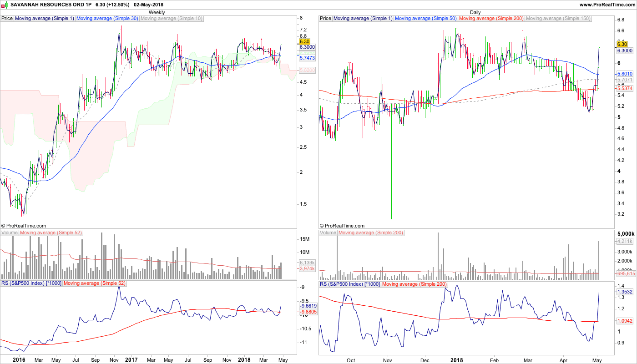637x364 pixels.
Task: Click the 2018 label on Daily time axis
Action: tap(456, 360)
